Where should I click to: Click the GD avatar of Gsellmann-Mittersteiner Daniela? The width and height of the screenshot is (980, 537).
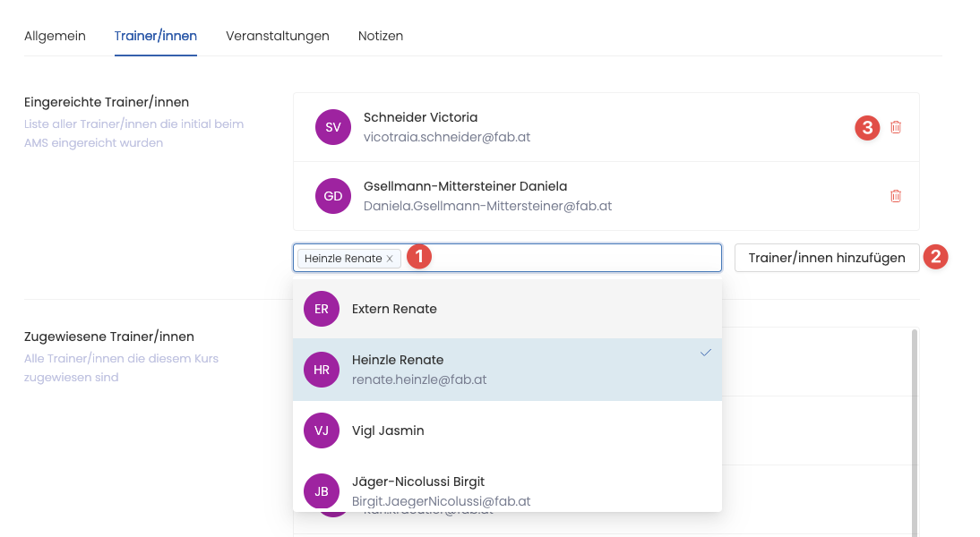click(x=332, y=196)
